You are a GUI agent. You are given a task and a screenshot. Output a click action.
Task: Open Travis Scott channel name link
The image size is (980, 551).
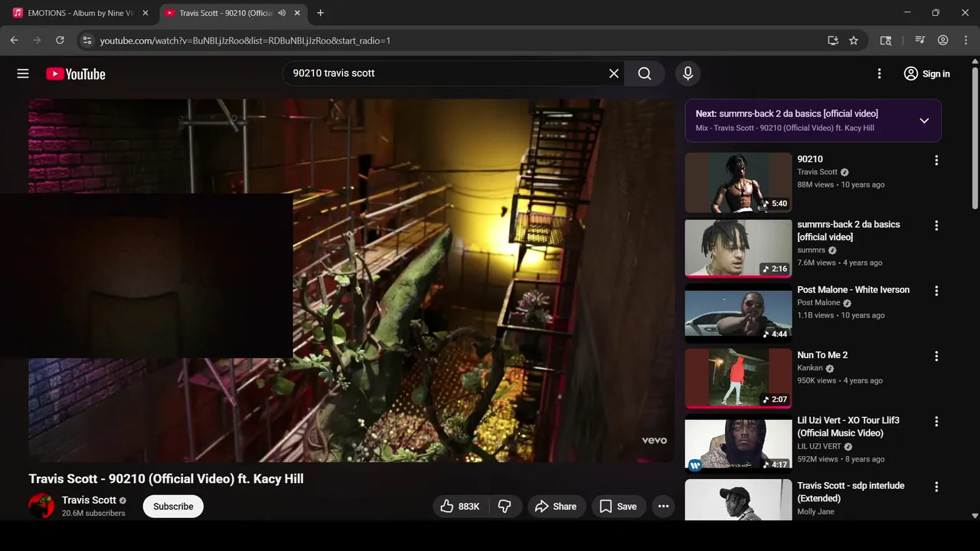pyautogui.click(x=89, y=500)
